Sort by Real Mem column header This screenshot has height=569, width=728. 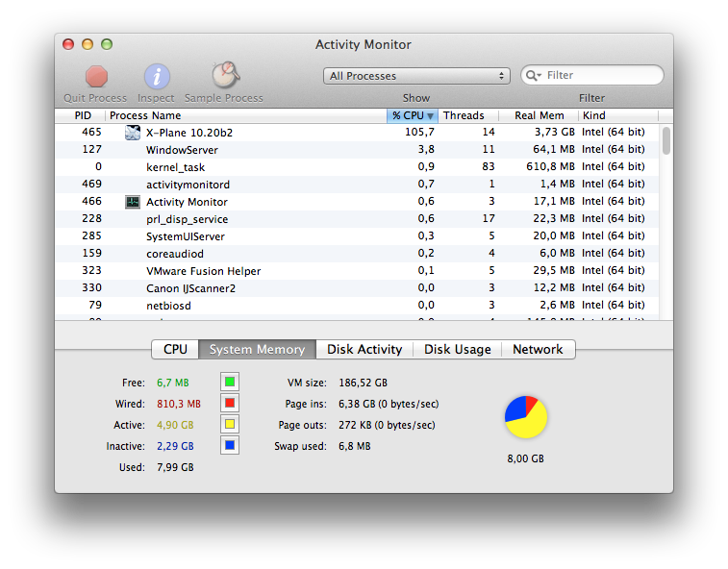[x=540, y=115]
